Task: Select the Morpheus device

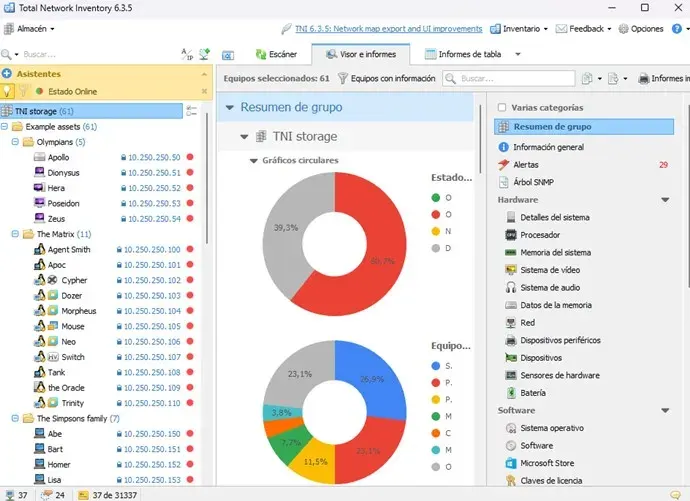Action: click(x=79, y=311)
